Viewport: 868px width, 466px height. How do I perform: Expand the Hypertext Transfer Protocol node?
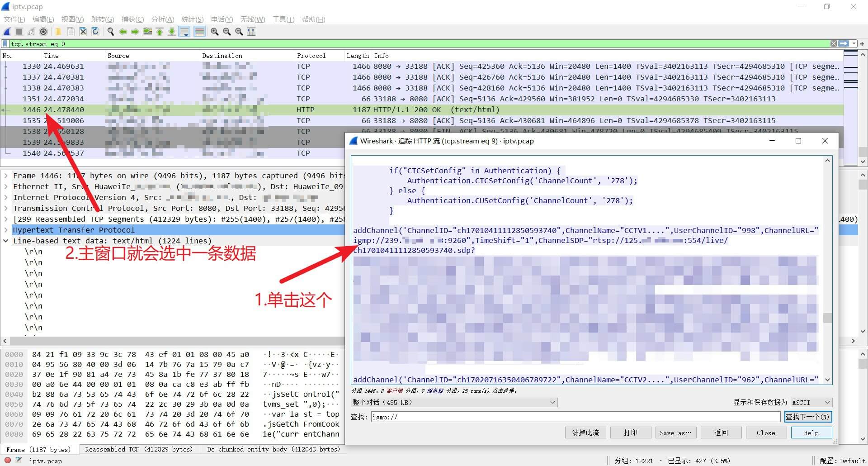pos(6,230)
